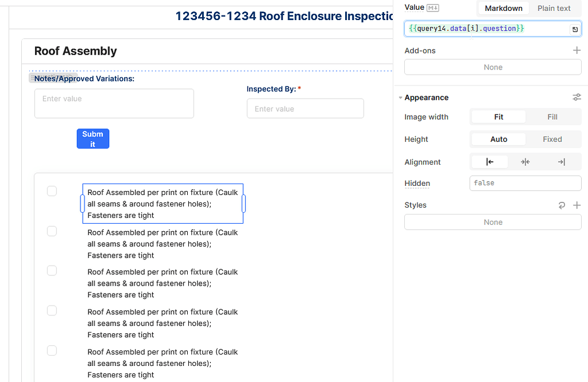The height and width of the screenshot is (382, 588).
Task: Open the Add-ons None selector
Action: point(493,67)
